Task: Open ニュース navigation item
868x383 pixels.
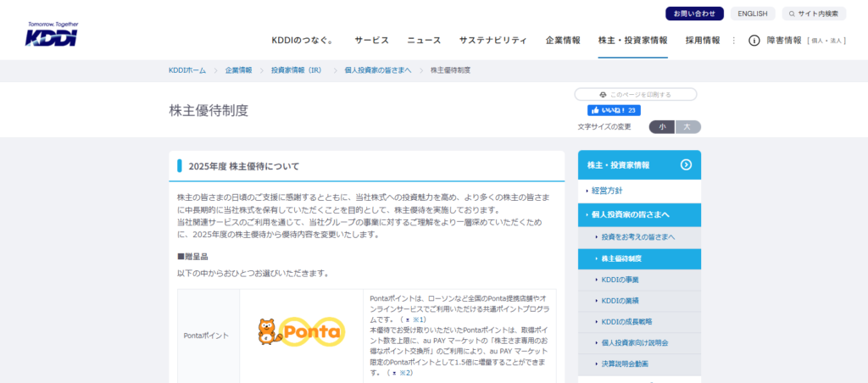Action: pyautogui.click(x=424, y=41)
